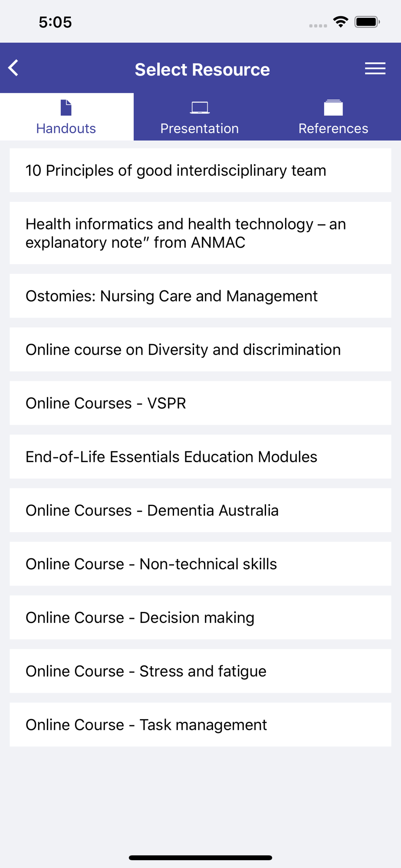This screenshot has height=868, width=401.
Task: Open Online Course - Non-technical skills
Action: 200,564
